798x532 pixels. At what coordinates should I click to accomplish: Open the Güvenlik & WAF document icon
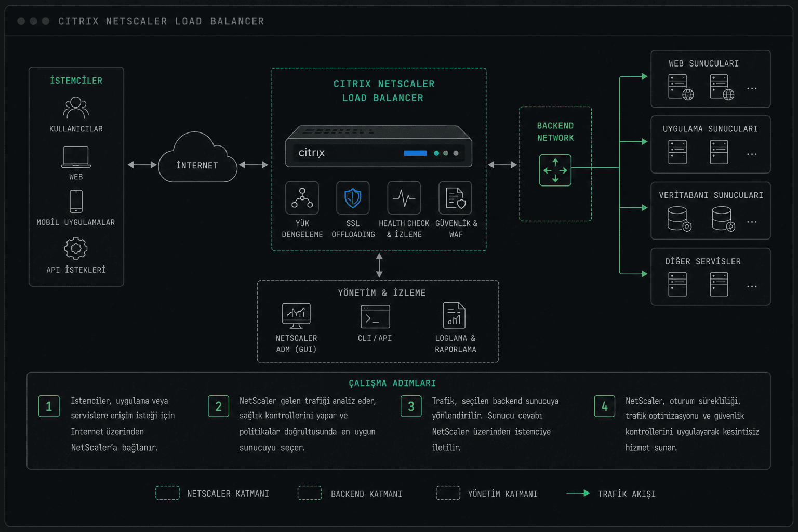point(455,198)
